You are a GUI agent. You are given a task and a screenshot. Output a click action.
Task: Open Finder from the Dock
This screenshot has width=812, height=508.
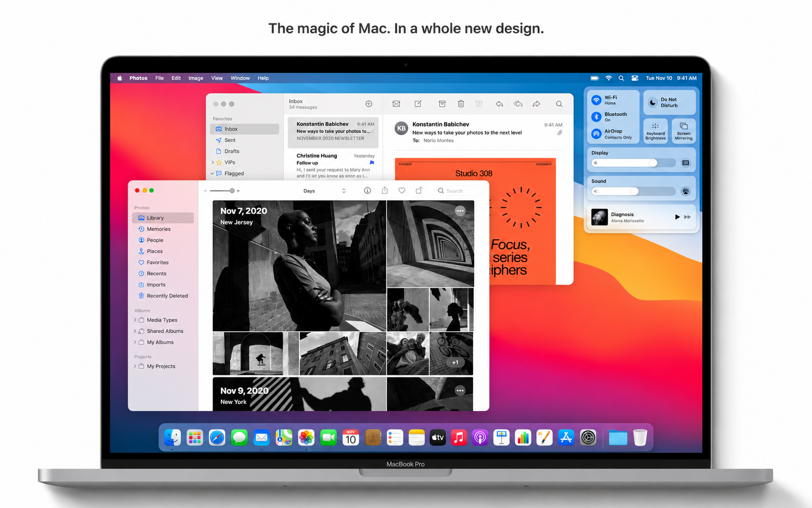[173, 437]
